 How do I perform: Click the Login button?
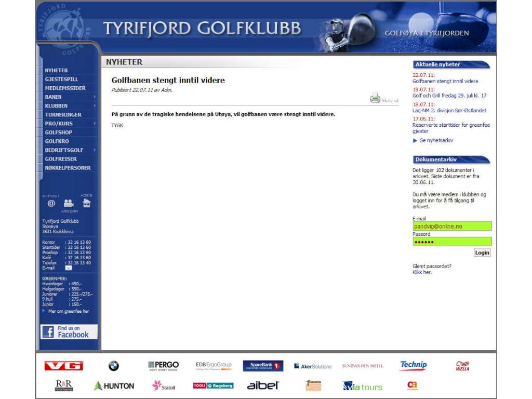tap(482, 252)
